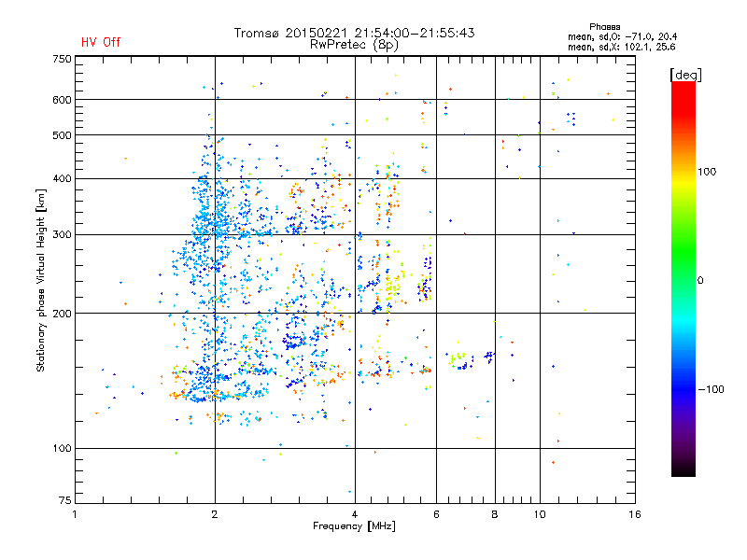The image size is (747, 560).
Task: Click the 'RwPretec (8p)' subtitle
Action: 354,45
